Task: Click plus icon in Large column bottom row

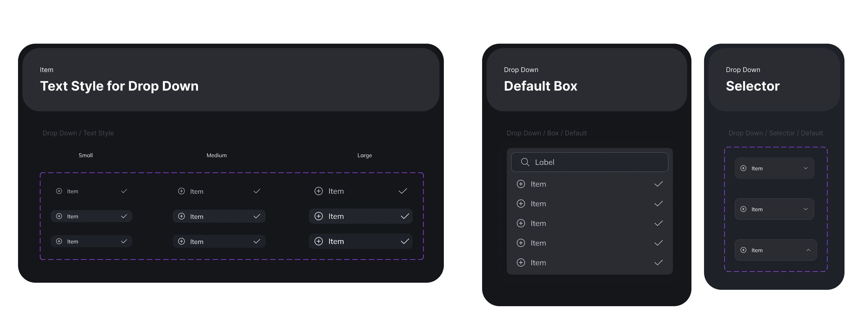Action: click(x=318, y=241)
